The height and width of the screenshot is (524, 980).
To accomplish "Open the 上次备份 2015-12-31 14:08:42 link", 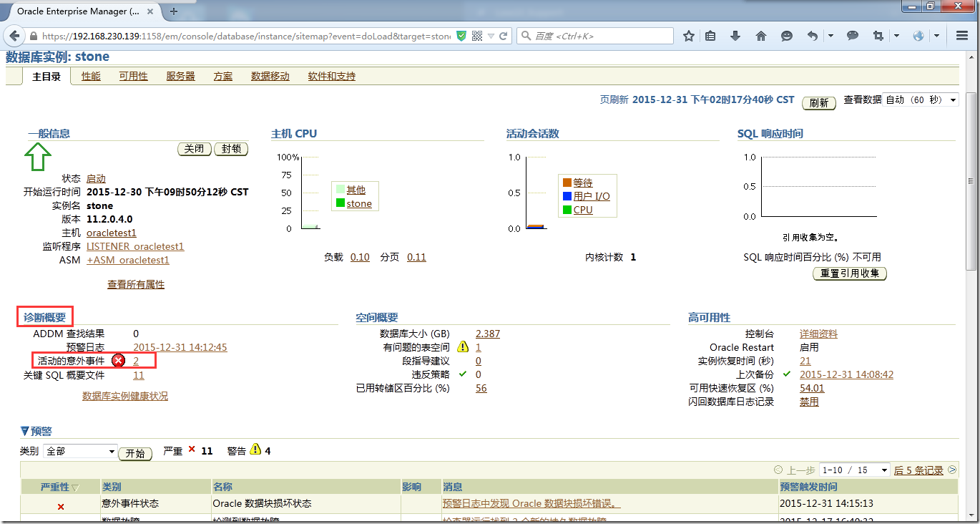I will point(846,374).
